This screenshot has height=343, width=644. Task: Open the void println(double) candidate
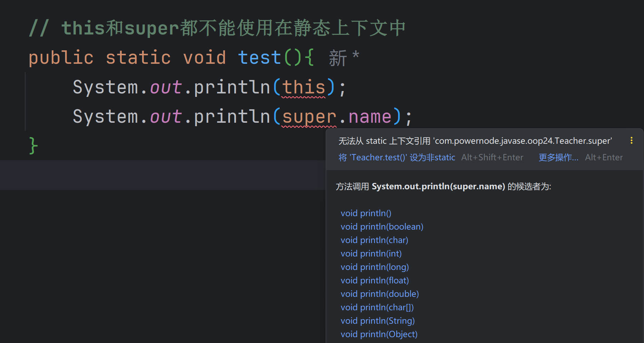[x=379, y=294]
